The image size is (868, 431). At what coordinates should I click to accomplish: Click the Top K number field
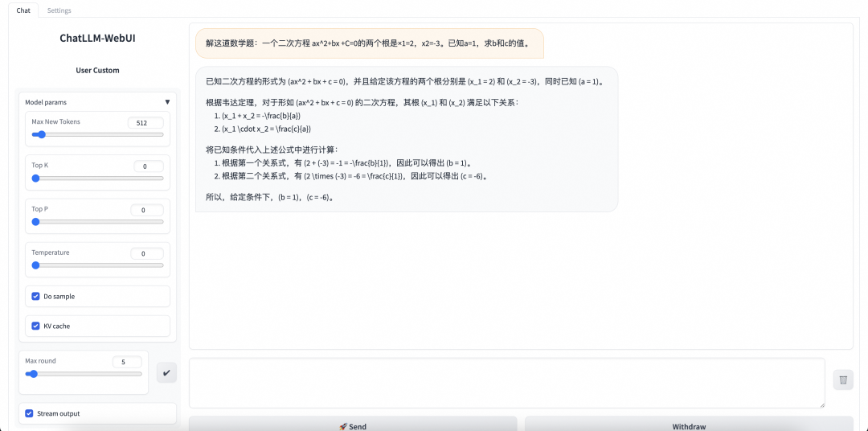tap(149, 166)
